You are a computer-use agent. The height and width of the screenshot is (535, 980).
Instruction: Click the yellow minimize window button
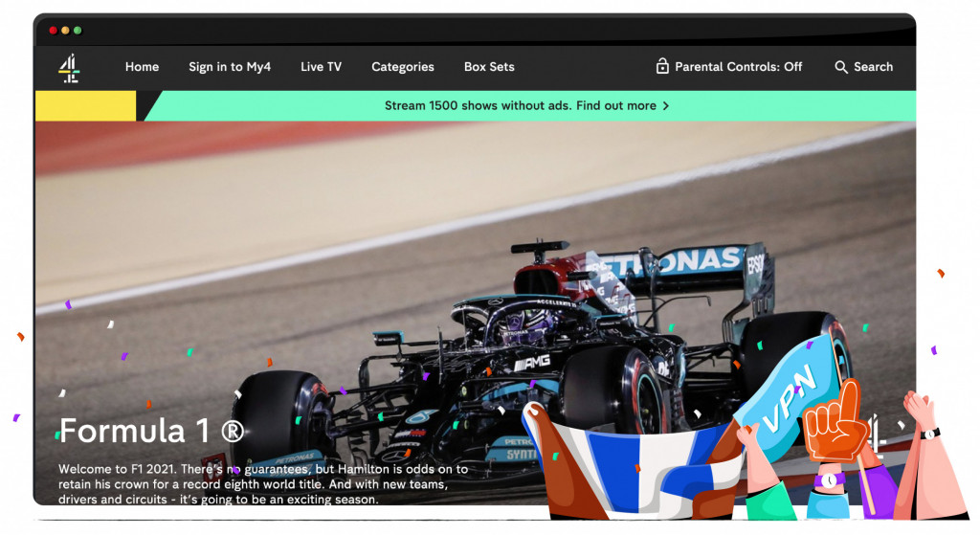point(65,30)
